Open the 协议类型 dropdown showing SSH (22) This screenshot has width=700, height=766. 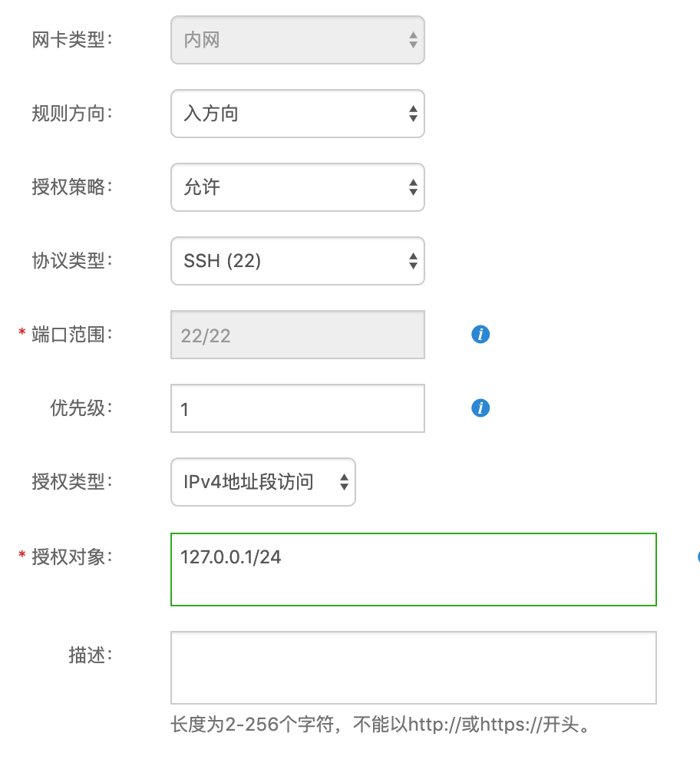click(298, 261)
